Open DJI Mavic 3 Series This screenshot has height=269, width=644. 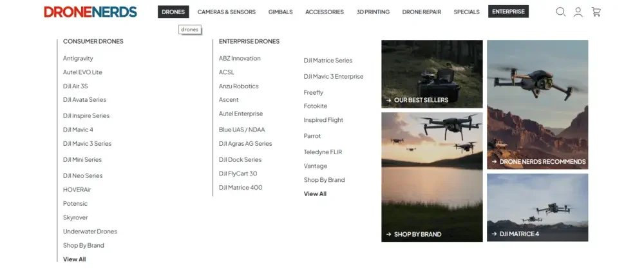tap(87, 144)
